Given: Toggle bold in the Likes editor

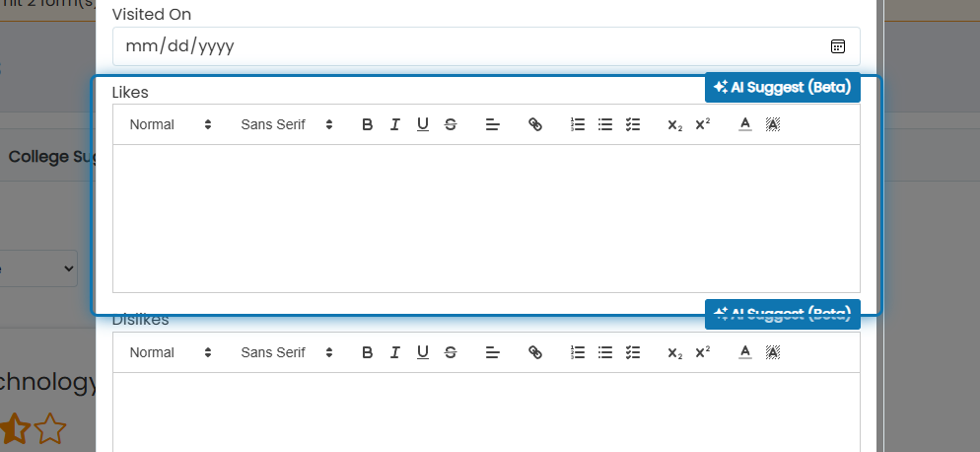Looking at the screenshot, I should pos(368,124).
